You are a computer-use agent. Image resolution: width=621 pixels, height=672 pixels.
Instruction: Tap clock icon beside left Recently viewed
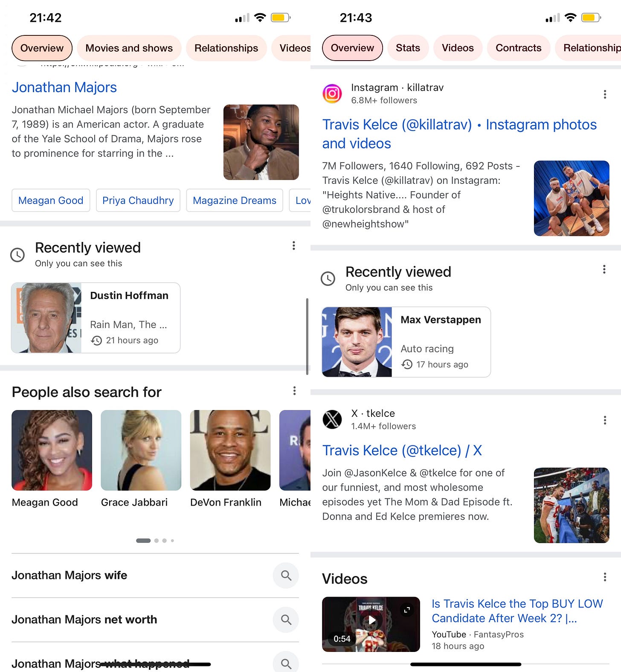pos(17,255)
